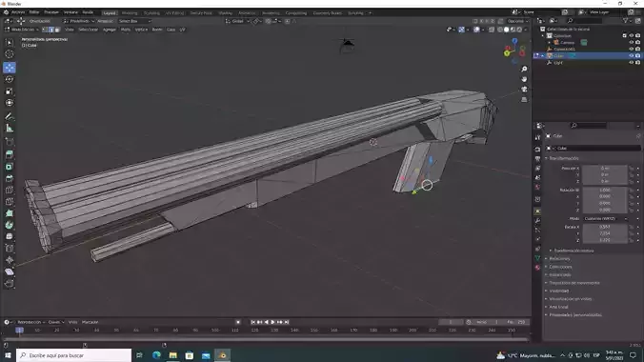Open the Editar menu

click(x=34, y=12)
